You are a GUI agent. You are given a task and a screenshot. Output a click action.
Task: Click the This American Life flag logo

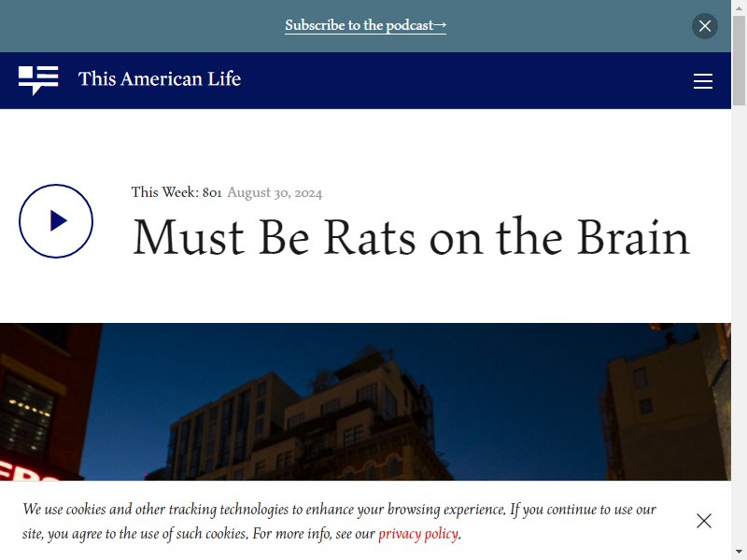click(x=38, y=80)
